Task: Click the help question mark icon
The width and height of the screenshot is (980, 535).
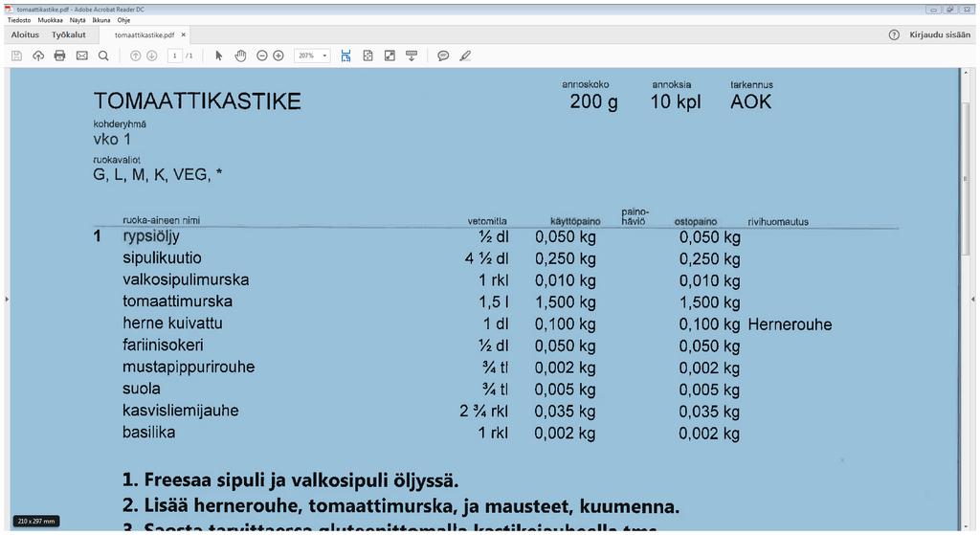Action: tap(894, 35)
